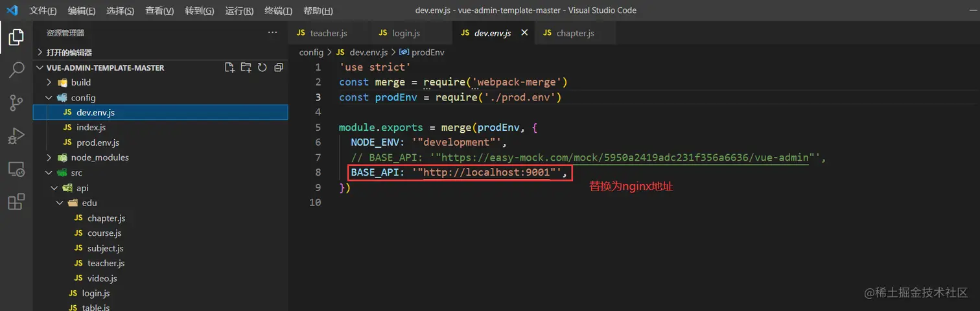Viewport: 980px width, 311px height.
Task: Click the config breadcrumb segment
Action: click(311, 52)
